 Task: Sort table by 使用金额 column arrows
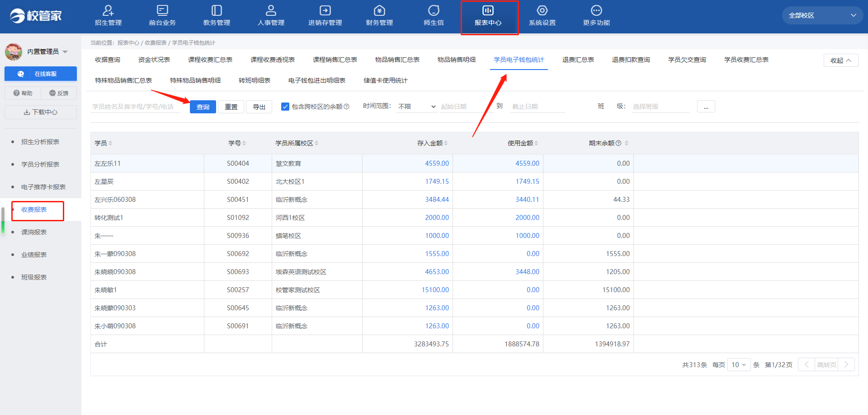[536, 143]
